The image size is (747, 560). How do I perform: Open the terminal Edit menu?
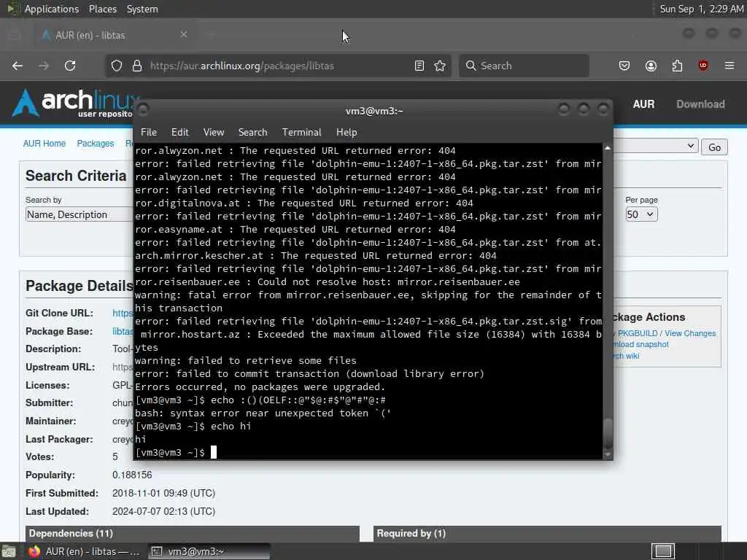pyautogui.click(x=180, y=133)
